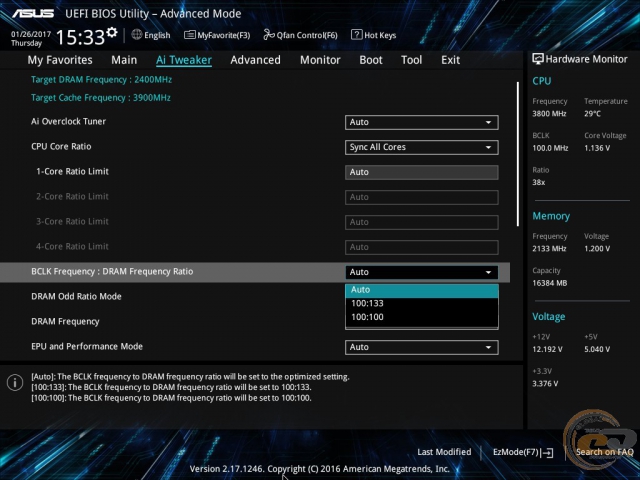Click the CPU frequency 3800 MHz value
The height and width of the screenshot is (480, 640).
pos(549,114)
